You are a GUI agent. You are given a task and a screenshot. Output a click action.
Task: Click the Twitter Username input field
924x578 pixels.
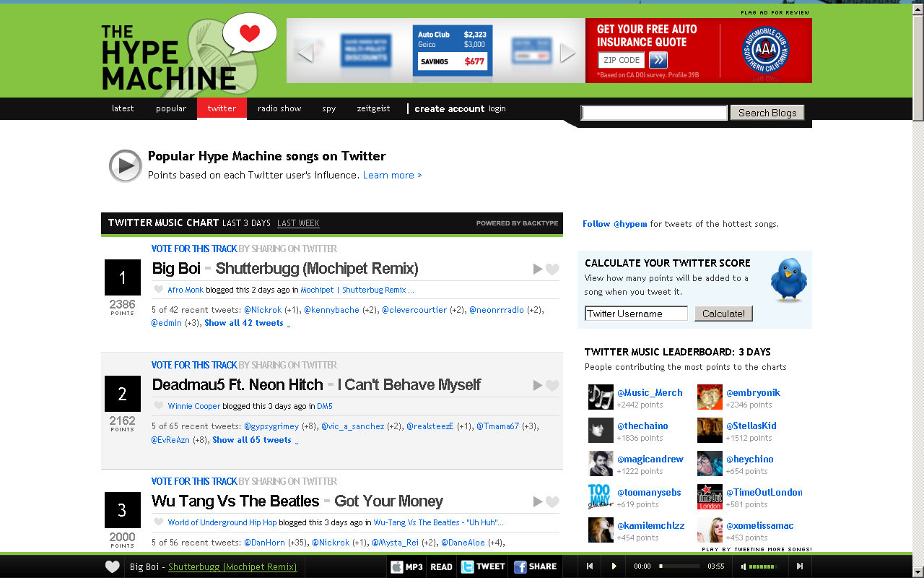coord(636,314)
